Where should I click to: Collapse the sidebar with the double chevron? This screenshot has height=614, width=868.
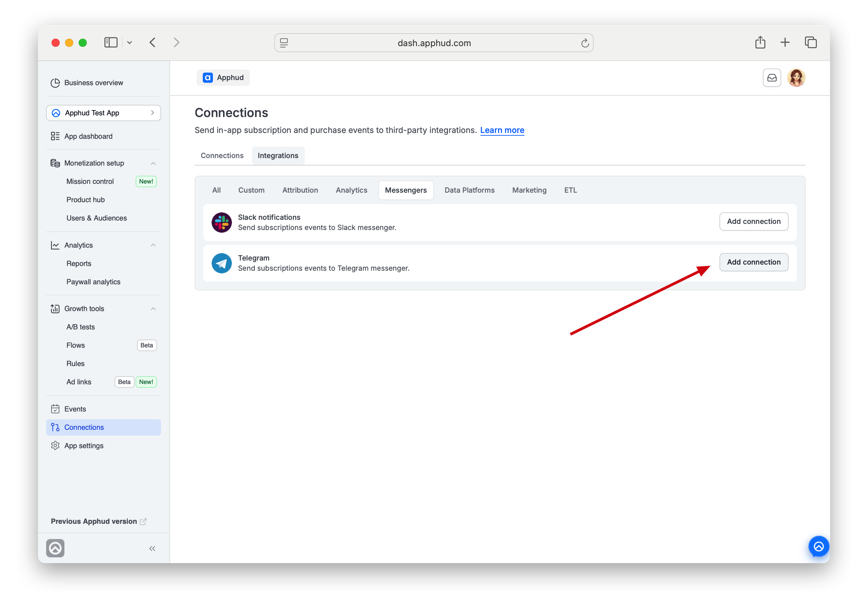152,549
